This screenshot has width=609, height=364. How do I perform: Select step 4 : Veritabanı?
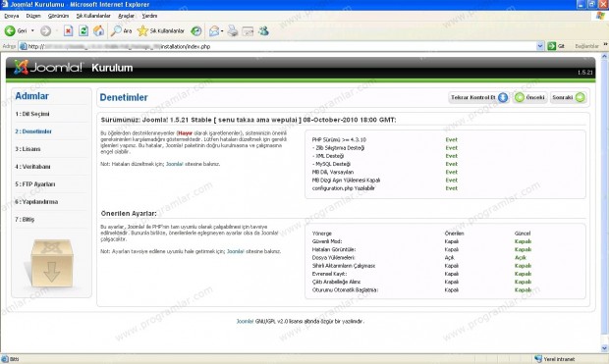[32, 167]
